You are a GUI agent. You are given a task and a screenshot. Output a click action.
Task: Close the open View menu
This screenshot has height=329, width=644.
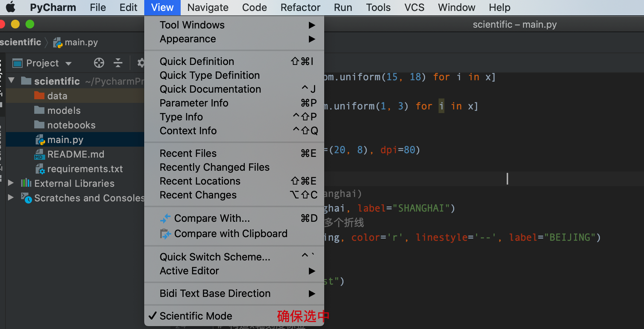(162, 7)
